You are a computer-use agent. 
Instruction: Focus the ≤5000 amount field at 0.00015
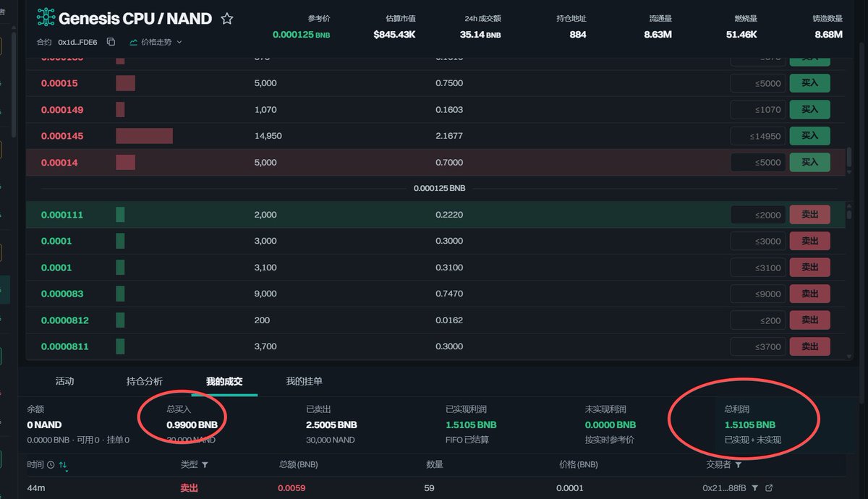[x=758, y=83]
